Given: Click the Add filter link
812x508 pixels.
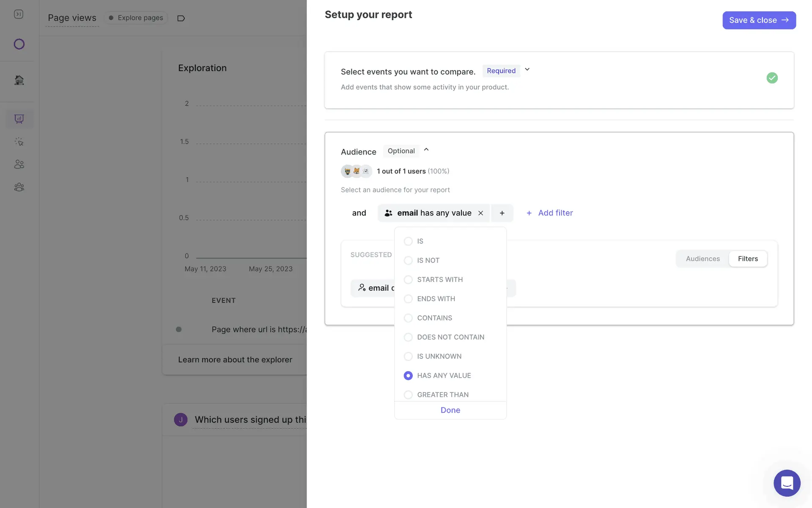Looking at the screenshot, I should (549, 213).
